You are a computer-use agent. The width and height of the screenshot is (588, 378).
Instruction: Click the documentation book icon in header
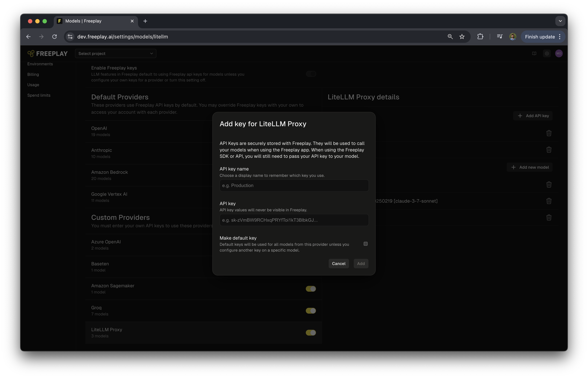tap(534, 54)
